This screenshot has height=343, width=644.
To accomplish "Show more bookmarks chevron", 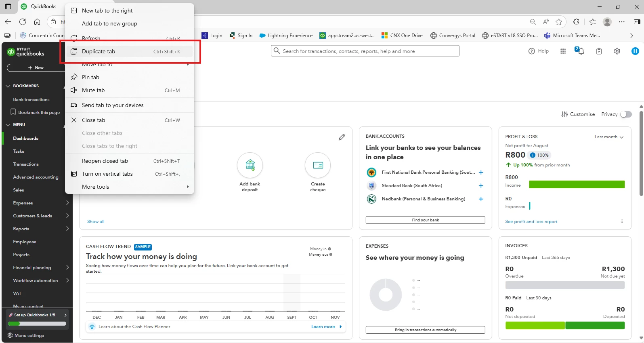I will (632, 36).
